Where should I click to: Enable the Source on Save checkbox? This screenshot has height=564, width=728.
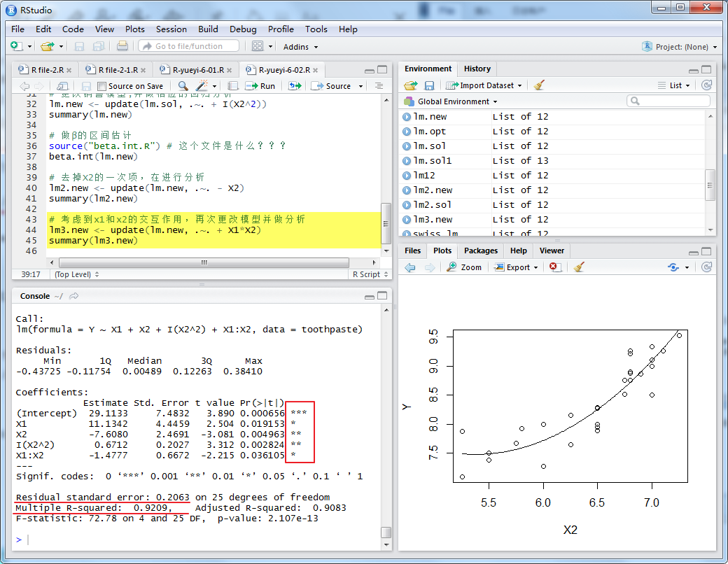[102, 86]
